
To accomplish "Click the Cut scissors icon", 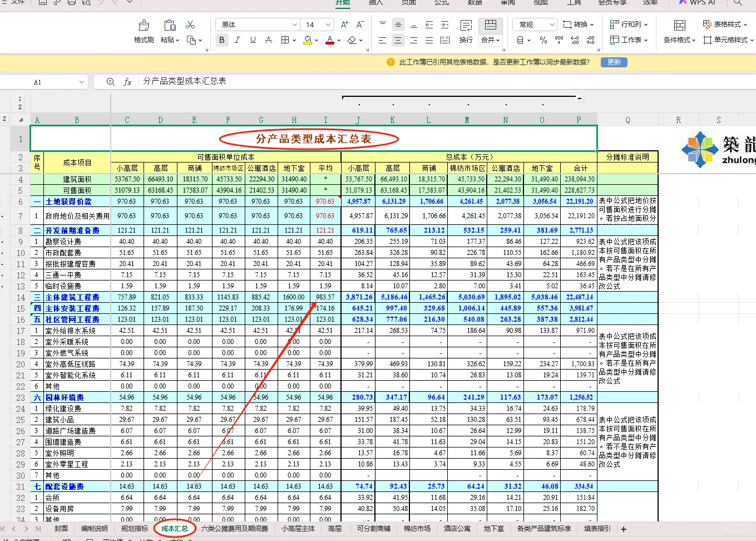I will click(x=190, y=24).
